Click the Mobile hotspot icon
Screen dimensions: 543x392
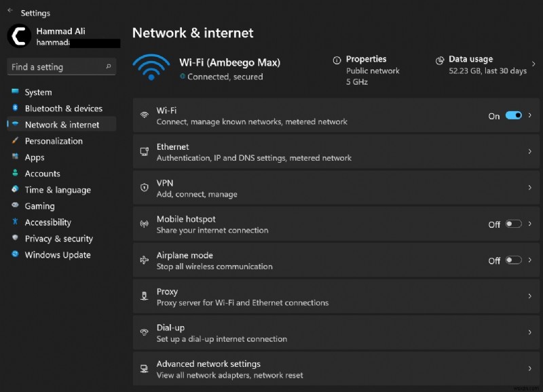tap(145, 224)
